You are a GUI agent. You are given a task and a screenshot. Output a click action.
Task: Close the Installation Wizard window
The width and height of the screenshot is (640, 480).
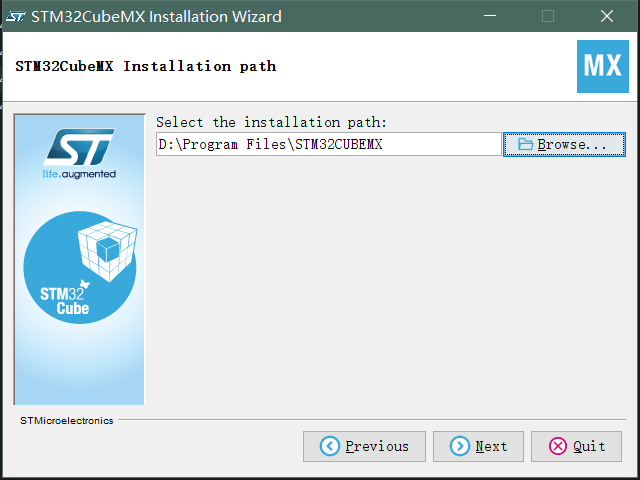tap(607, 16)
